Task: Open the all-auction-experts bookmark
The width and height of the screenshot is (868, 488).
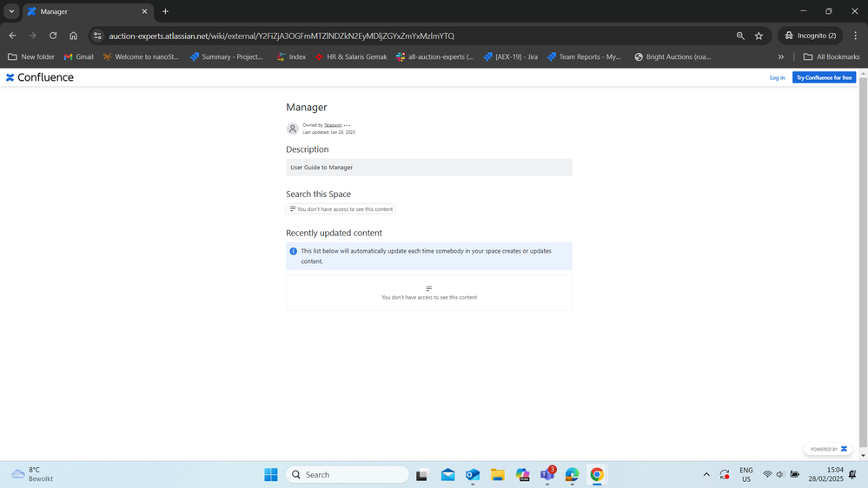Action: 435,56
